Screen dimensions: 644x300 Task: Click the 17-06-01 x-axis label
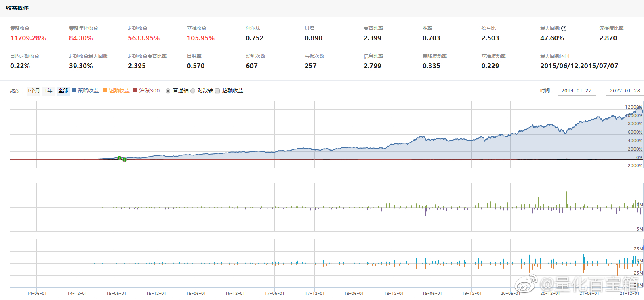274,294
